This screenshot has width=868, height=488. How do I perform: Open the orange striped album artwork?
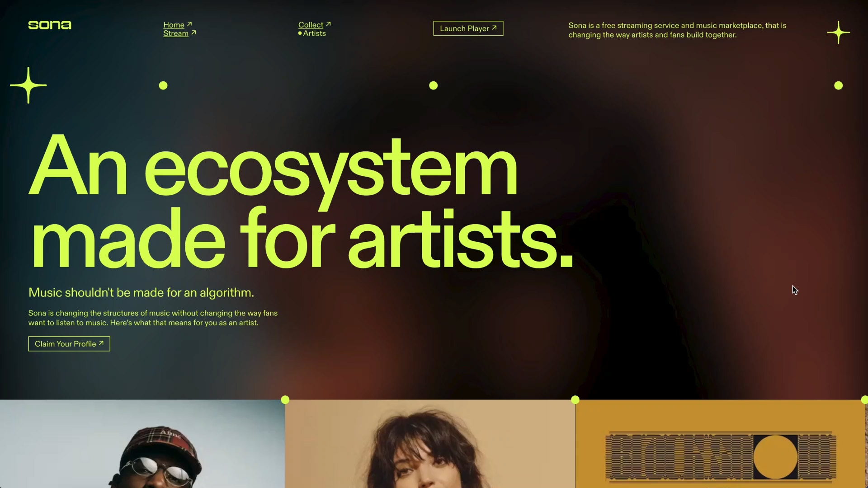(720, 444)
